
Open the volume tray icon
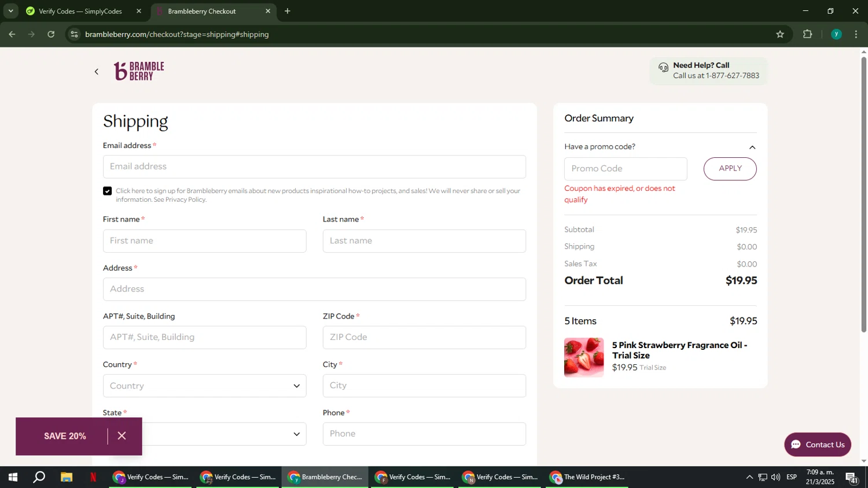pyautogui.click(x=776, y=477)
